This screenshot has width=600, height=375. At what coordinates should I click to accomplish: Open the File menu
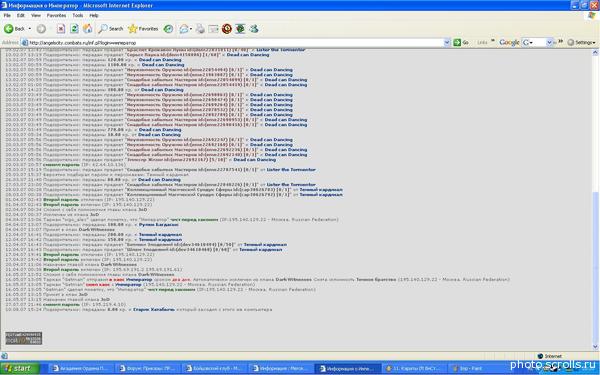pyautogui.click(x=7, y=15)
